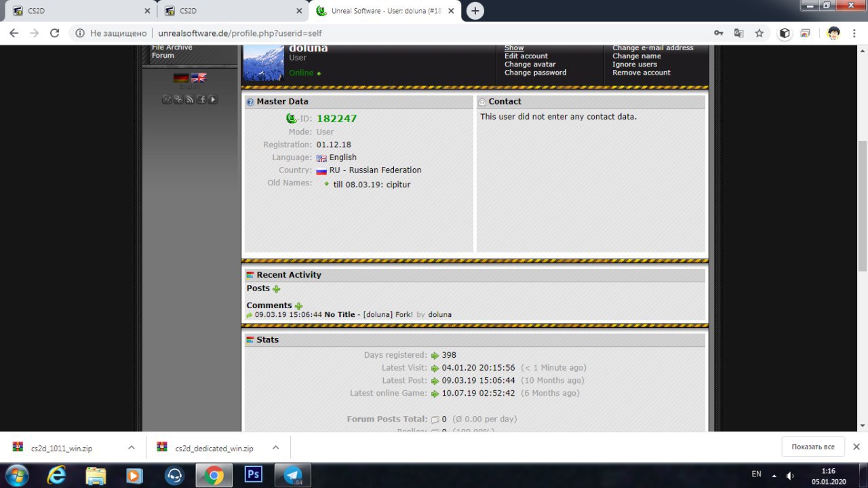Click the black cube extension icon

click(x=785, y=33)
